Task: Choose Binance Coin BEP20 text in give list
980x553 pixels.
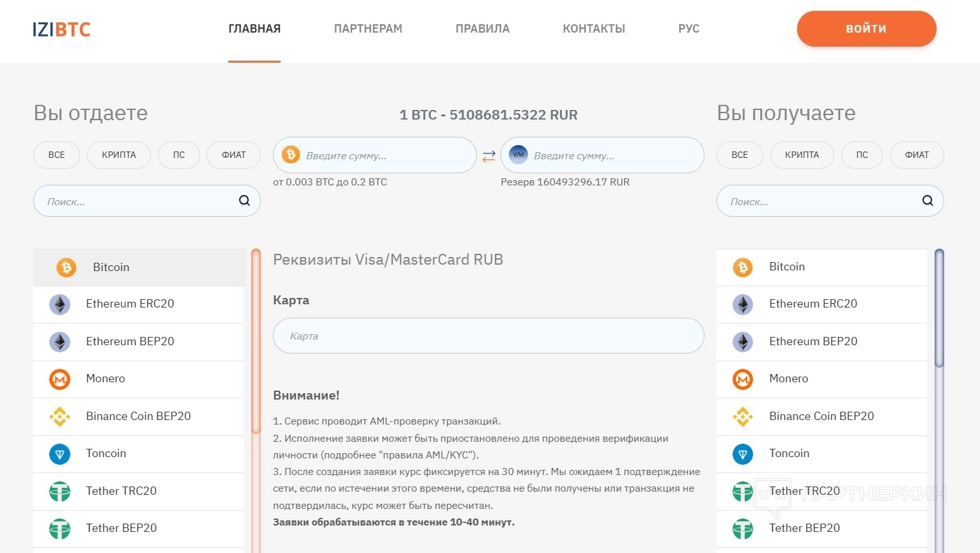Action: coord(139,416)
